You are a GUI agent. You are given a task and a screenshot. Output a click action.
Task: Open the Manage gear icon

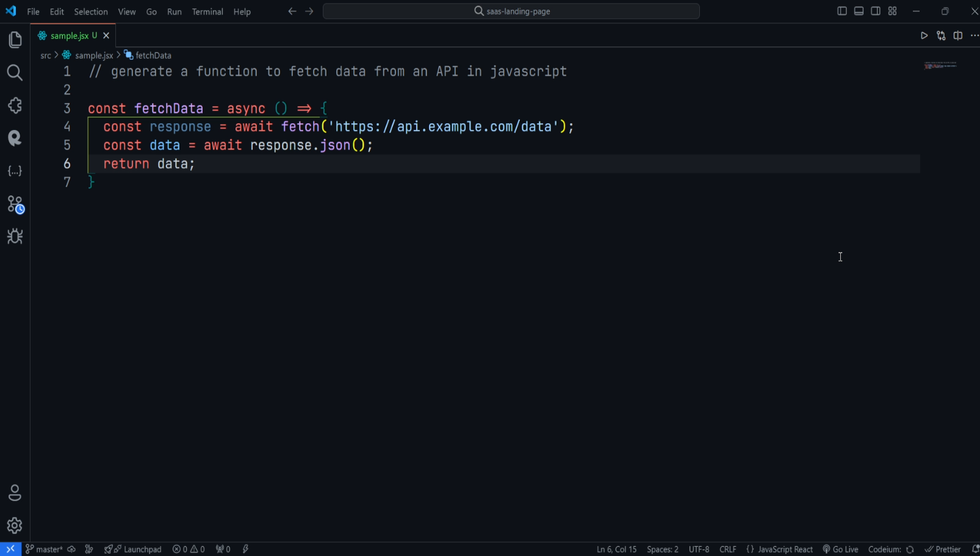(15, 525)
